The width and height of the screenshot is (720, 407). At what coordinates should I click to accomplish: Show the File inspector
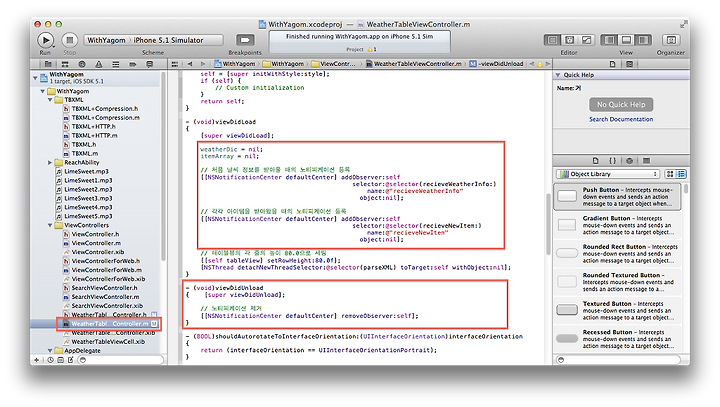tap(613, 64)
